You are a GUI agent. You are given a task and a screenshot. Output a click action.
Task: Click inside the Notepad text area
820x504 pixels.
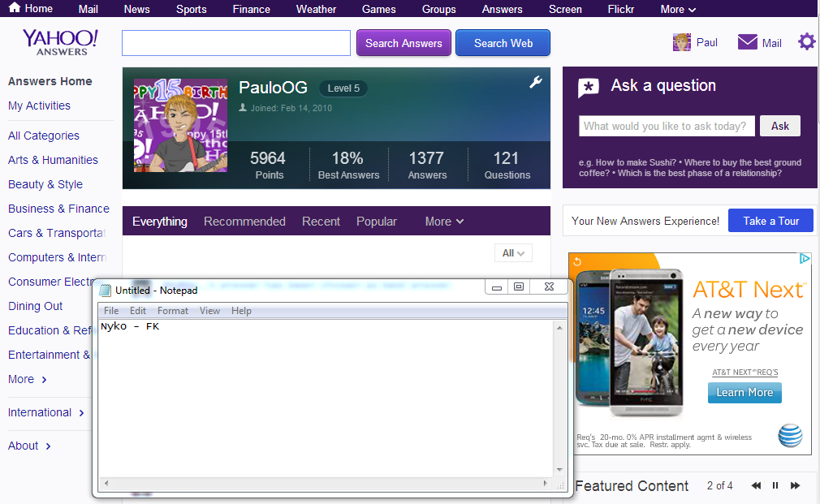[326, 398]
